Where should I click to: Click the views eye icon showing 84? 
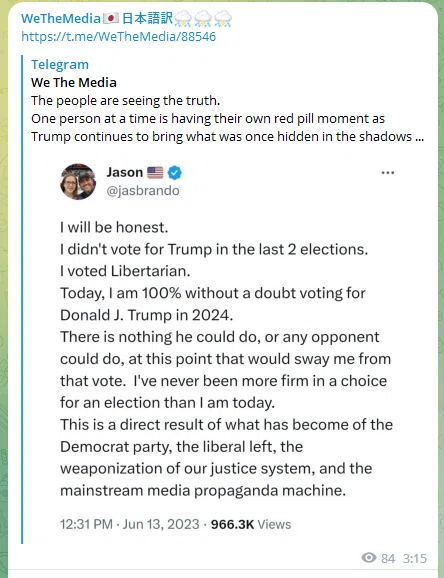[369, 558]
